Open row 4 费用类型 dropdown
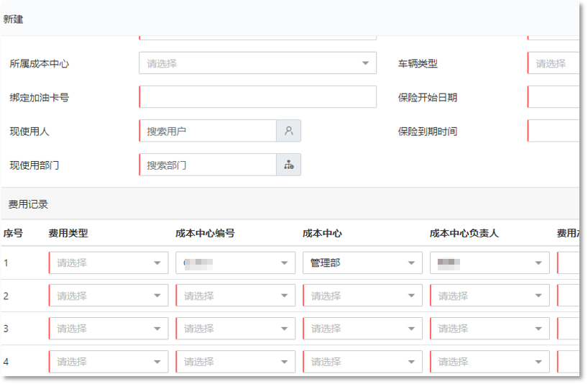 (x=109, y=362)
